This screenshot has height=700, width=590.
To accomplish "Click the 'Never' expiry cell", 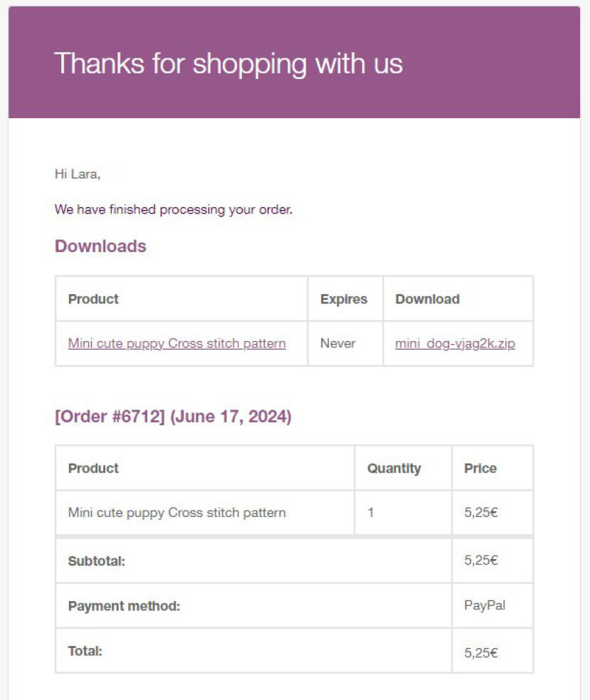I will point(337,343).
